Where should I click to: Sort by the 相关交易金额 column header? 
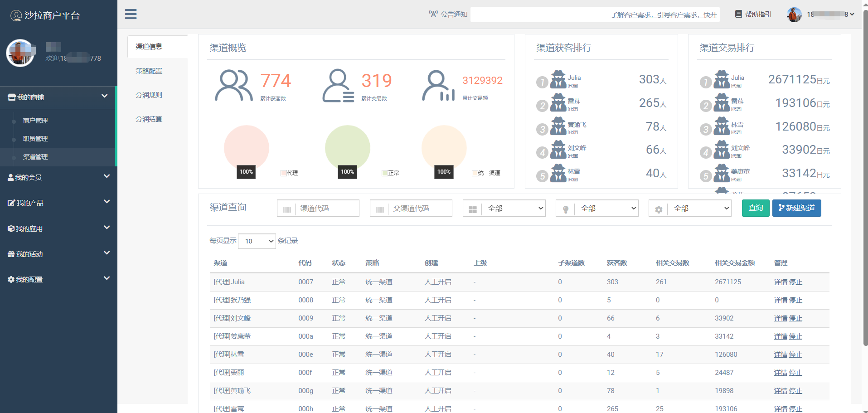pyautogui.click(x=735, y=263)
